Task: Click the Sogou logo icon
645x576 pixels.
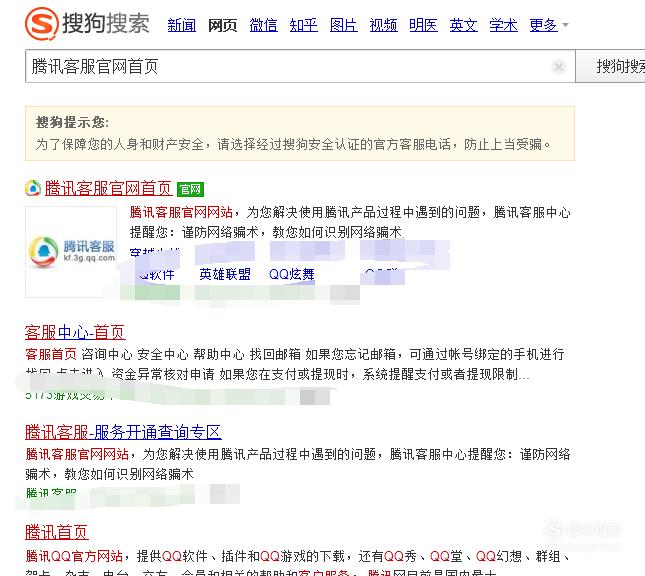Action: 42,23
